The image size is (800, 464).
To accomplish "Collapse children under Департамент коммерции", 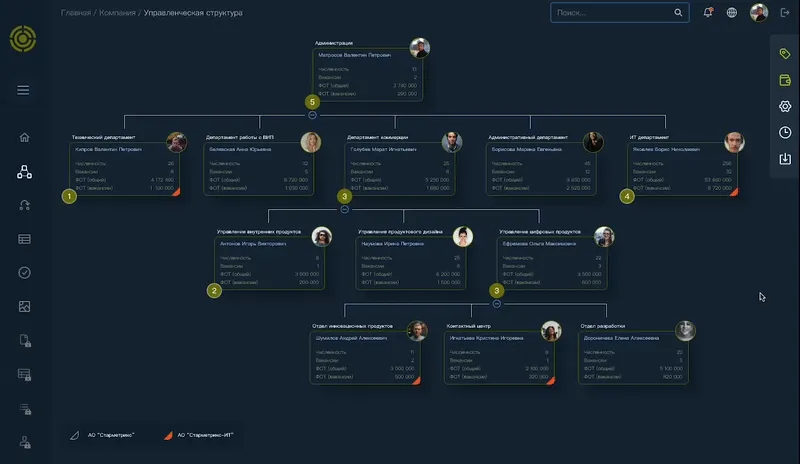I will (345, 210).
